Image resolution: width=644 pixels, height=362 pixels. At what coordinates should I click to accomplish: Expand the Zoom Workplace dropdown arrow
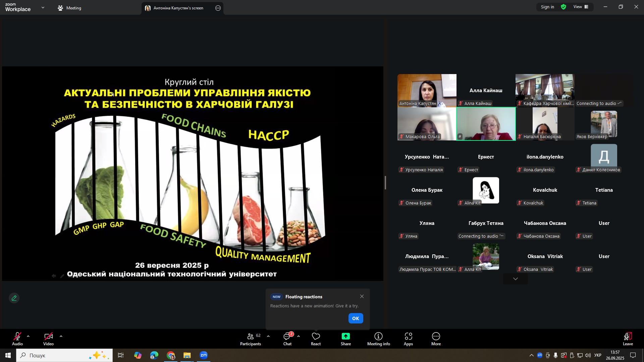pos(43,7)
